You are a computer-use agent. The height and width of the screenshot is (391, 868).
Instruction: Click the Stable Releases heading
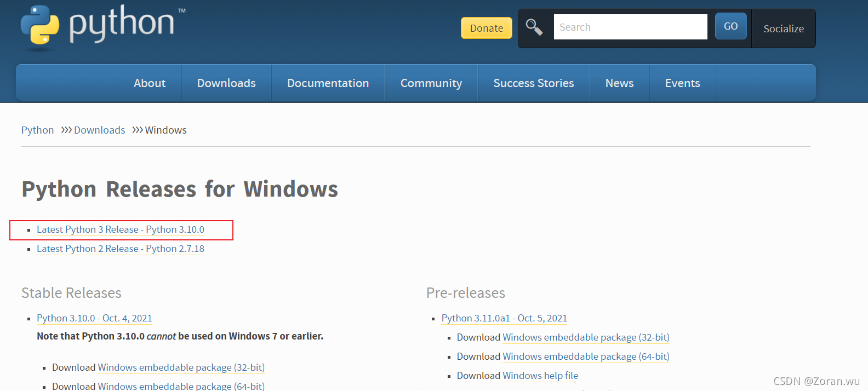[71, 293]
